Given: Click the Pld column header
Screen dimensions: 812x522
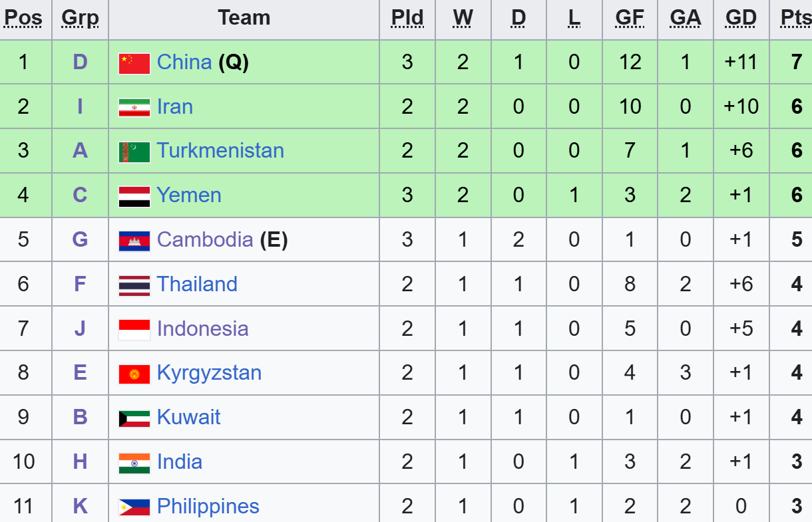Looking at the screenshot, I should click(x=407, y=18).
